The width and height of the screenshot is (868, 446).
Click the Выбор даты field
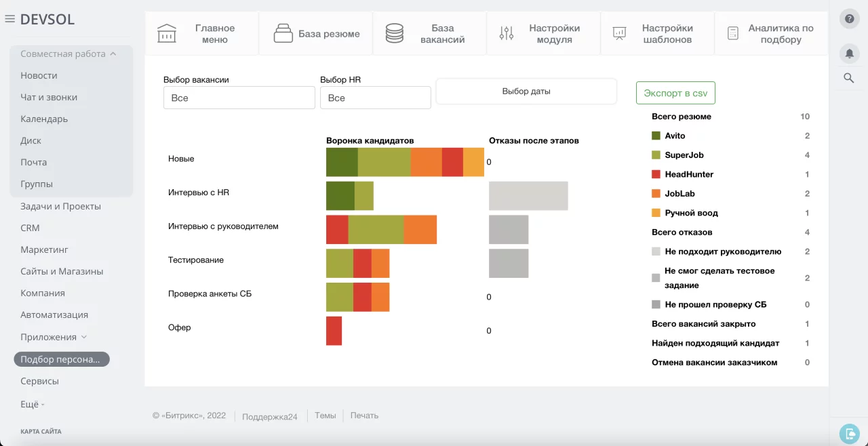[526, 91]
